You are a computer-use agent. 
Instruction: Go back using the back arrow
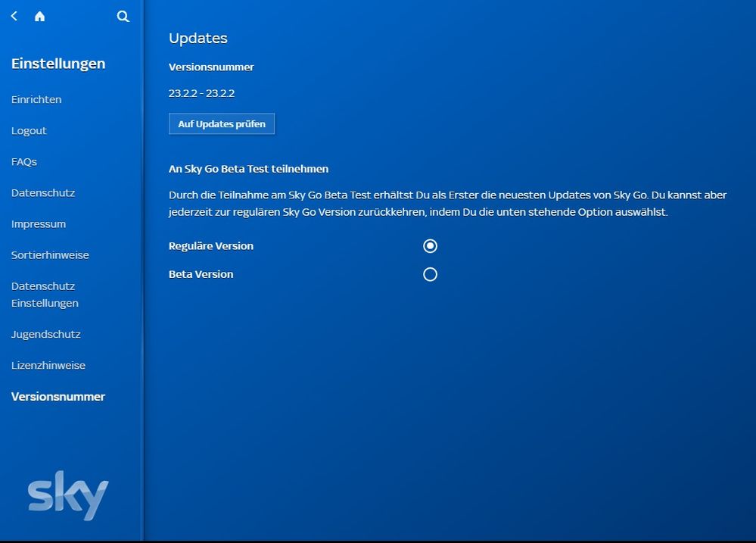click(14, 17)
